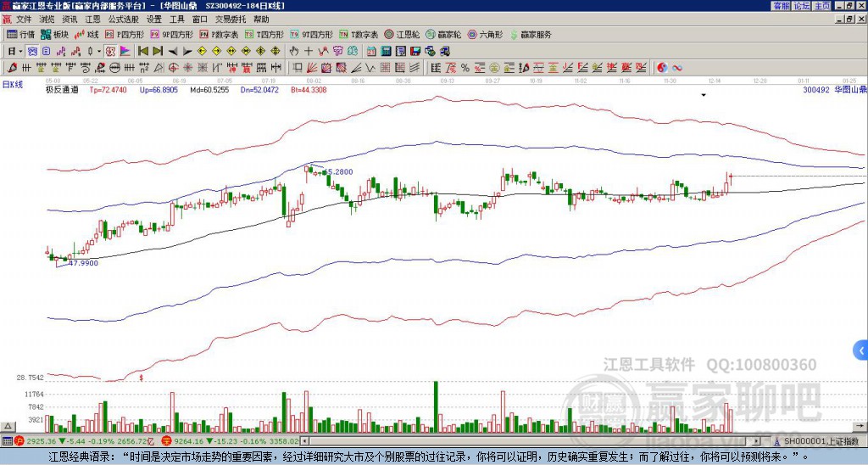Click the Tp=72.4740 indicator value
The width and height of the screenshot is (868, 465).
coord(108,90)
